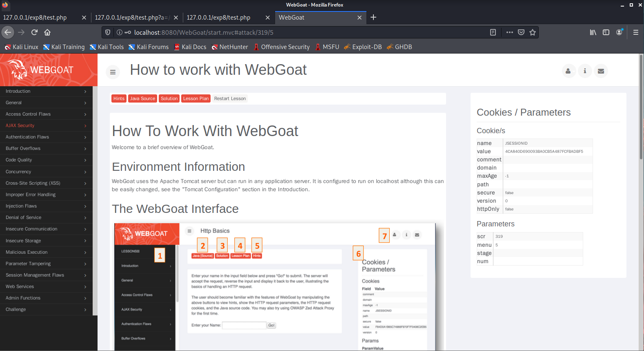Open NetHunter bookmark
This screenshot has width=644, height=351.
(230, 47)
